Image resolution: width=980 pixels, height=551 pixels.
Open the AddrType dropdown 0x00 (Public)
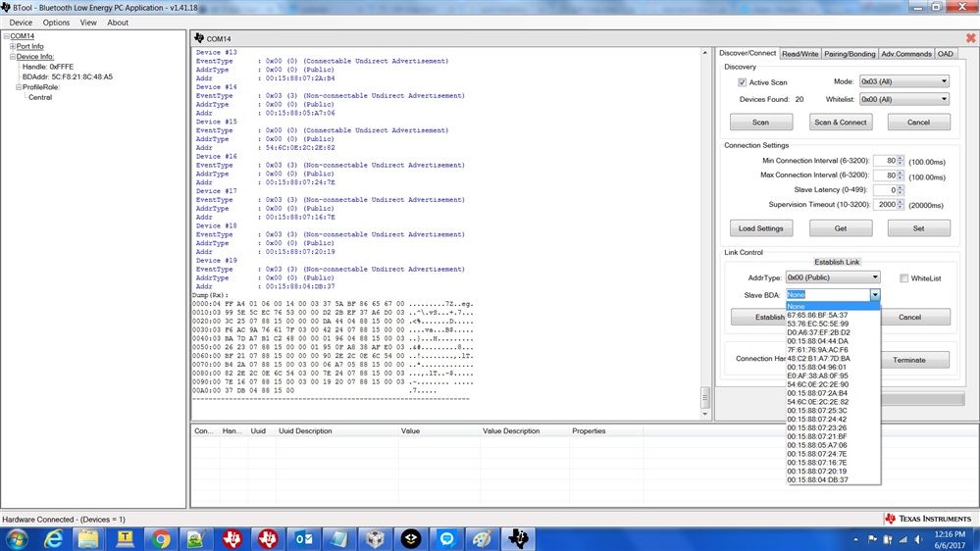[833, 277]
